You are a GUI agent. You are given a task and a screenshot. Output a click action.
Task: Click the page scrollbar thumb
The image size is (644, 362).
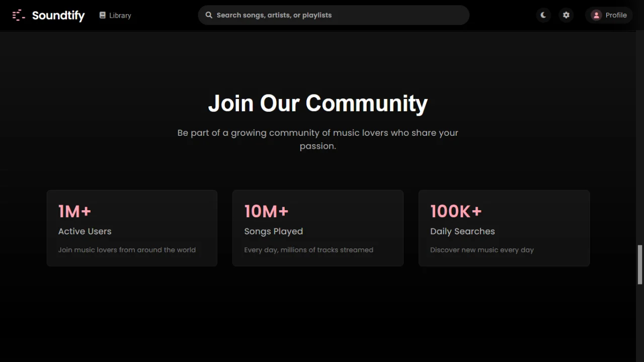[640, 264]
